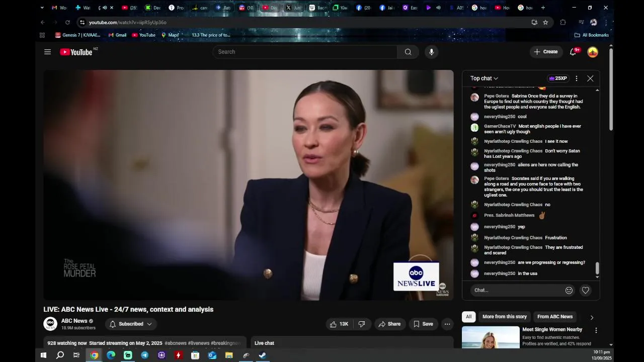Select More from this story chip
The height and width of the screenshot is (362, 644).
(x=505, y=317)
